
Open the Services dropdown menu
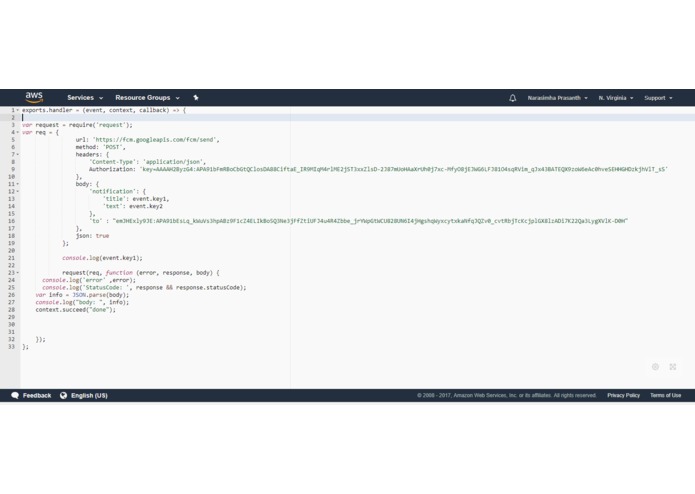point(85,97)
